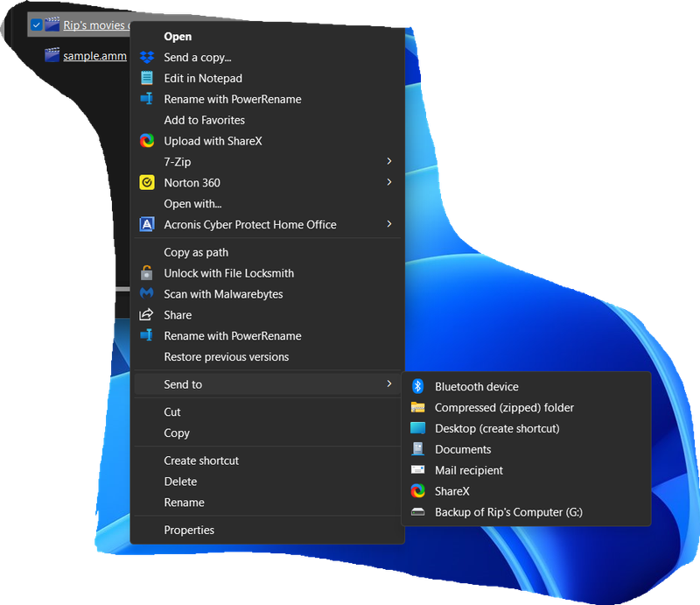Expand the Acronis Cyber Protect submenu chevron
The width and height of the screenshot is (700, 605).
tap(390, 224)
